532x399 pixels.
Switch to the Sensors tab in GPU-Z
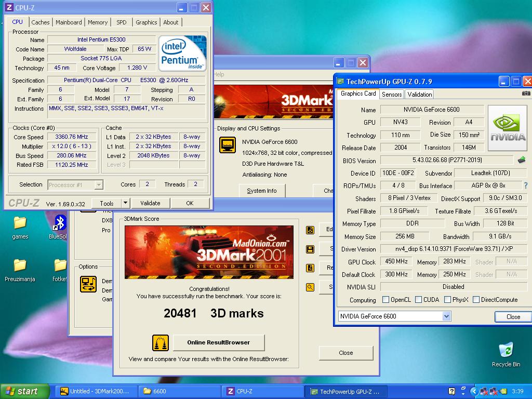(392, 95)
